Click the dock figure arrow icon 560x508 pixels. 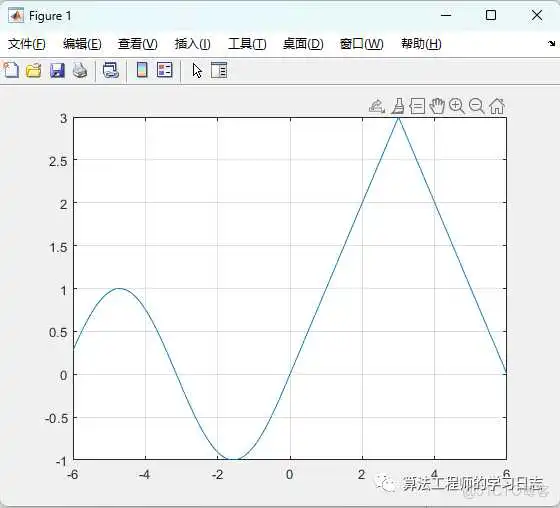(551, 44)
